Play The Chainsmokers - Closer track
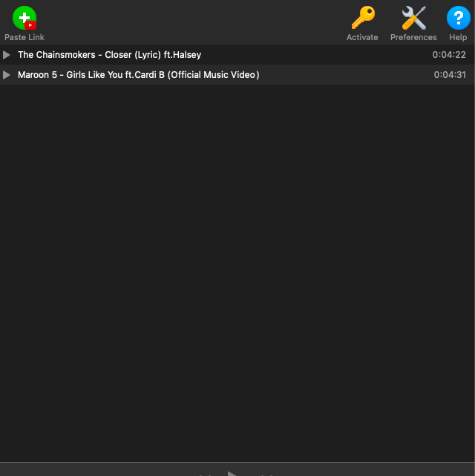Viewport: 475px width, 476px height. click(x=7, y=55)
